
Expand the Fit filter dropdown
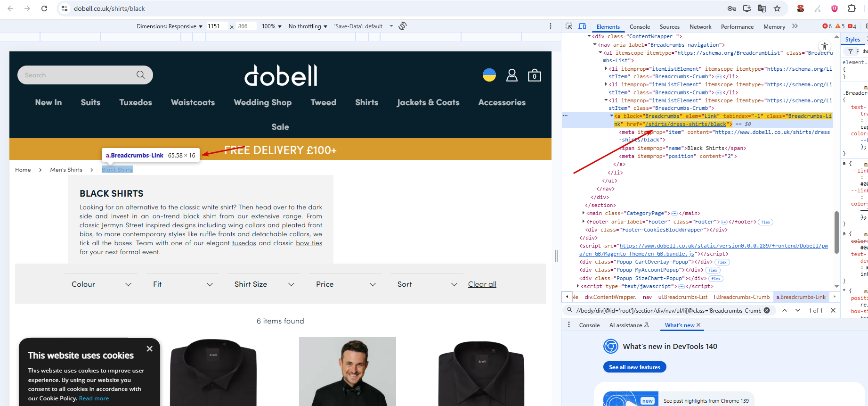pyautogui.click(x=183, y=284)
